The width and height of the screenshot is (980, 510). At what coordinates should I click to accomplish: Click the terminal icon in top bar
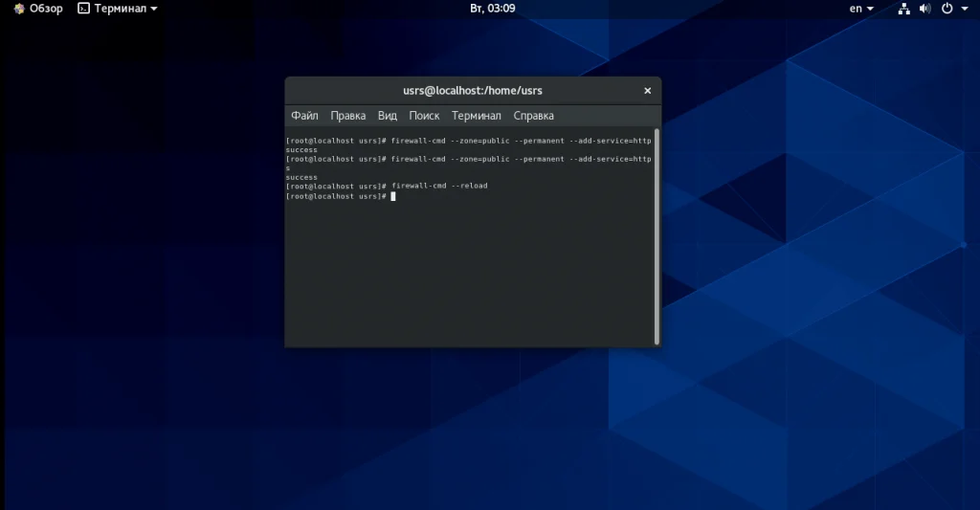click(x=84, y=9)
